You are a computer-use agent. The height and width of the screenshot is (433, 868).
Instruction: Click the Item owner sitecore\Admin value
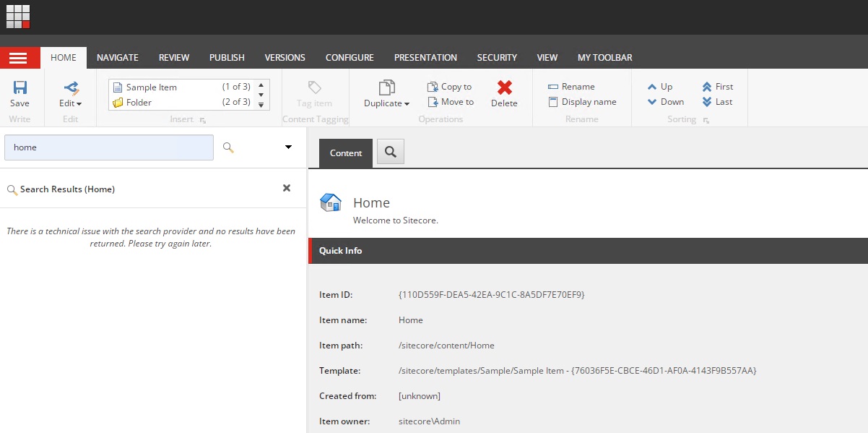429,421
